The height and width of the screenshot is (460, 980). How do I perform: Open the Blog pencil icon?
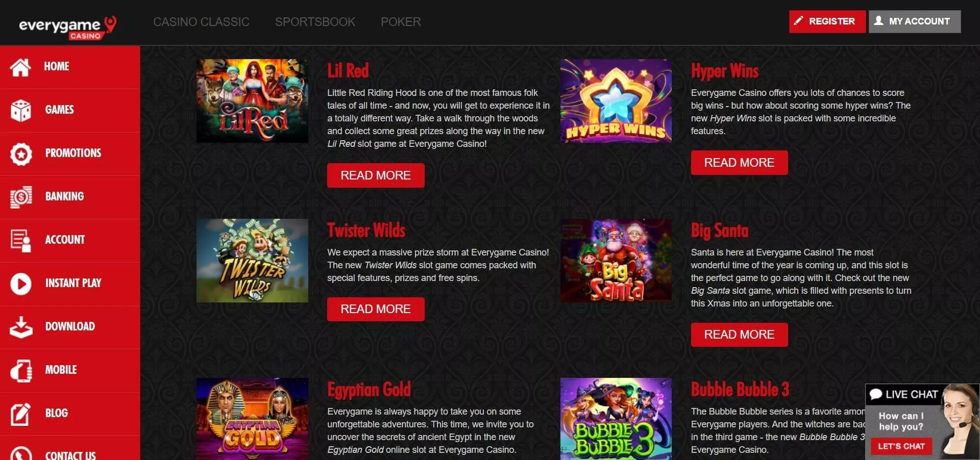point(20,414)
